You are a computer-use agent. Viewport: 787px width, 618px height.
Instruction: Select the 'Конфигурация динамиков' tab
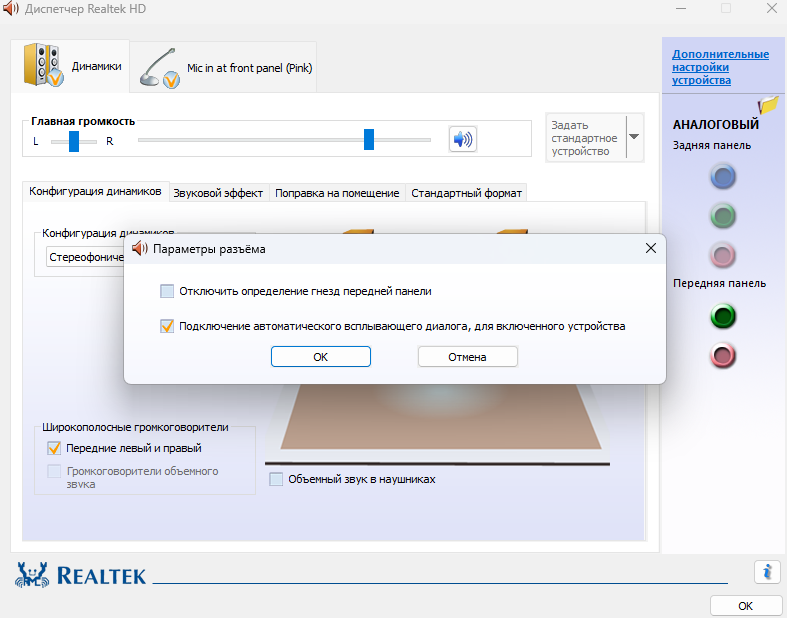click(95, 191)
